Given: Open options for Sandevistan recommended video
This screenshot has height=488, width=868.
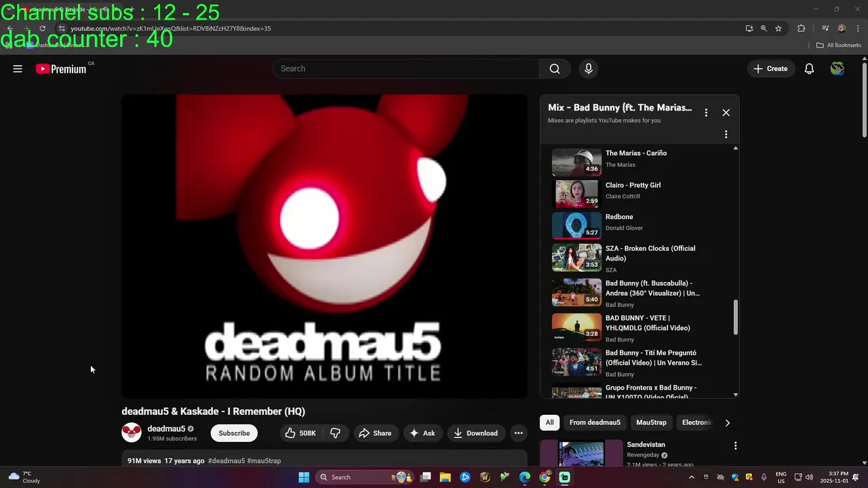Looking at the screenshot, I should 735,445.
